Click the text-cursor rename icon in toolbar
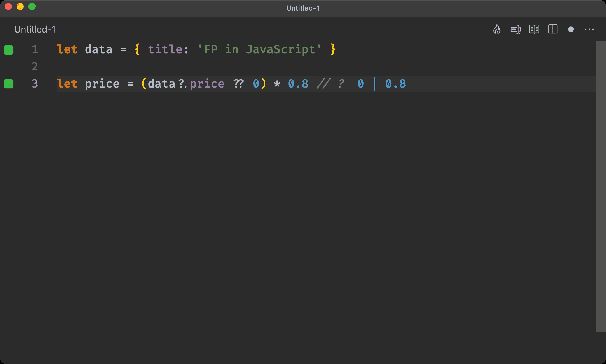The height and width of the screenshot is (364, 606). [x=515, y=29]
